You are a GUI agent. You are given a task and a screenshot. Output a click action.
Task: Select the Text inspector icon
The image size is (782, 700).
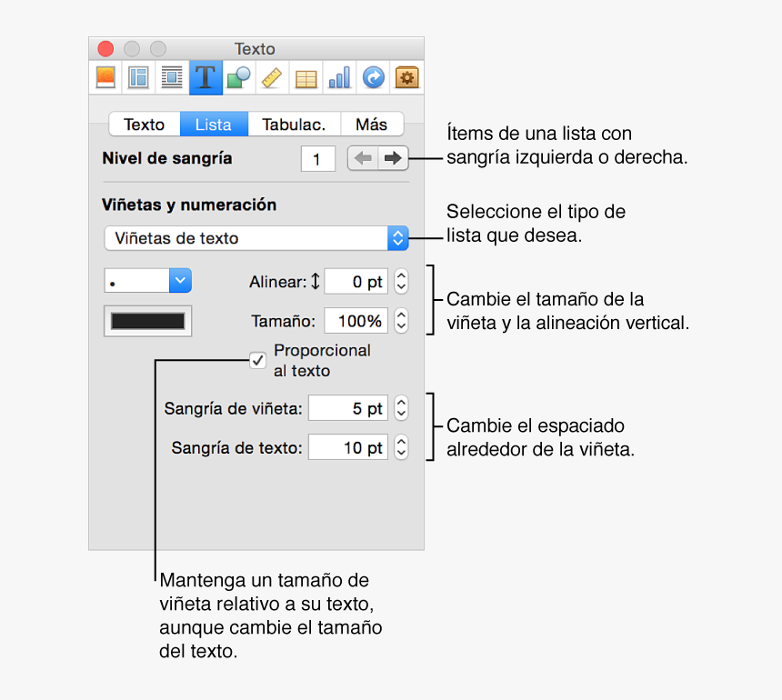[x=205, y=77]
